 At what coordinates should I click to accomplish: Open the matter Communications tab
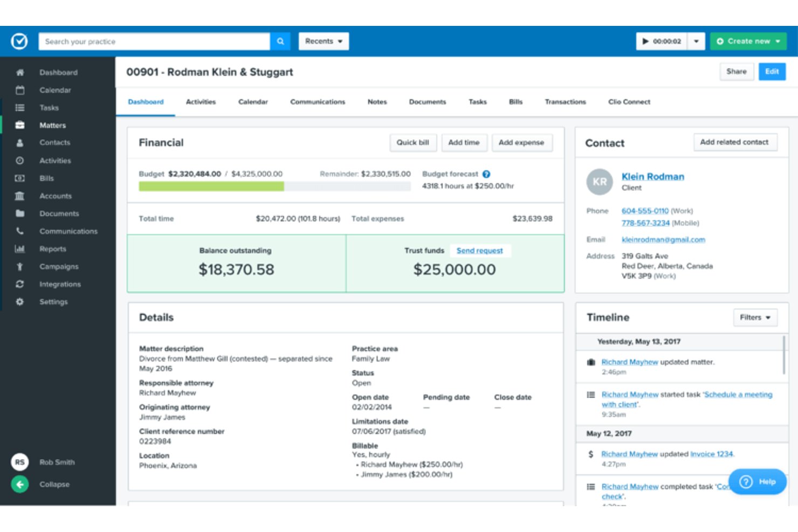point(318,102)
